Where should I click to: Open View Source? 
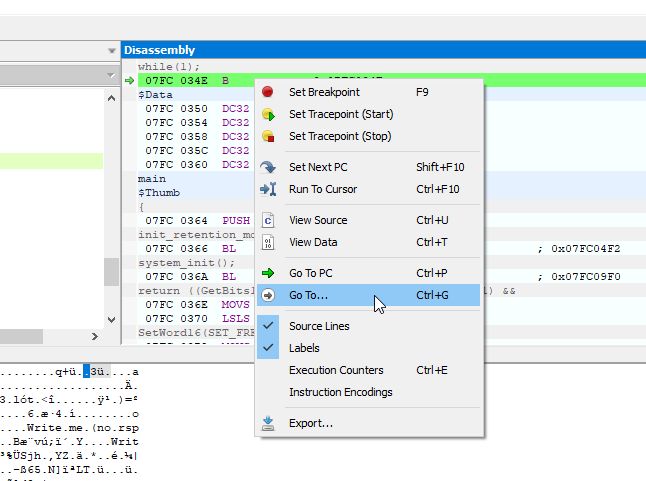click(369, 220)
